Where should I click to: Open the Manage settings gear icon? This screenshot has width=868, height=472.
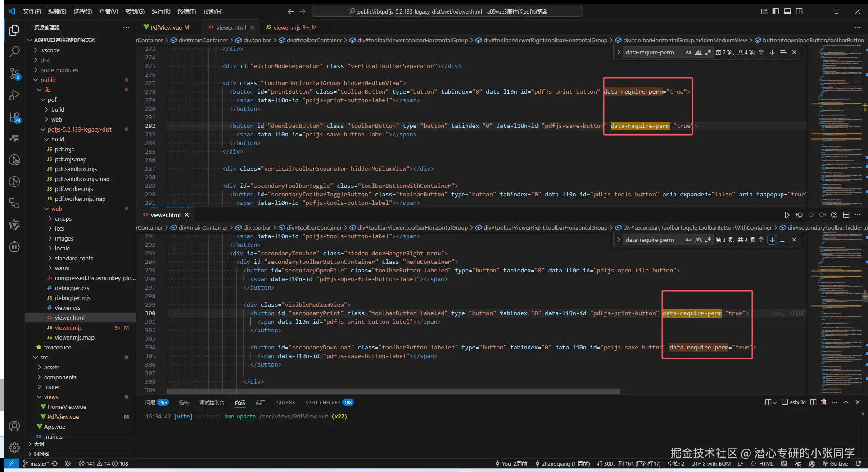coord(14,447)
